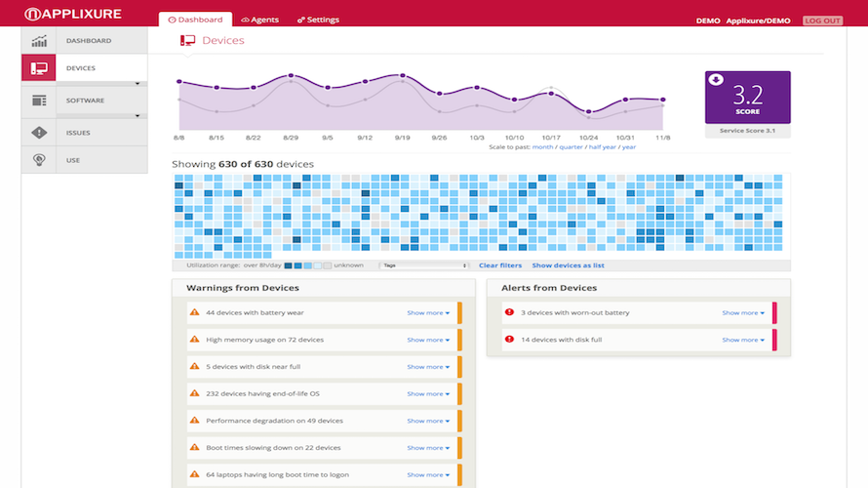The width and height of the screenshot is (868, 488).
Task: Open Use via the lightbulb icon
Action: [39, 160]
